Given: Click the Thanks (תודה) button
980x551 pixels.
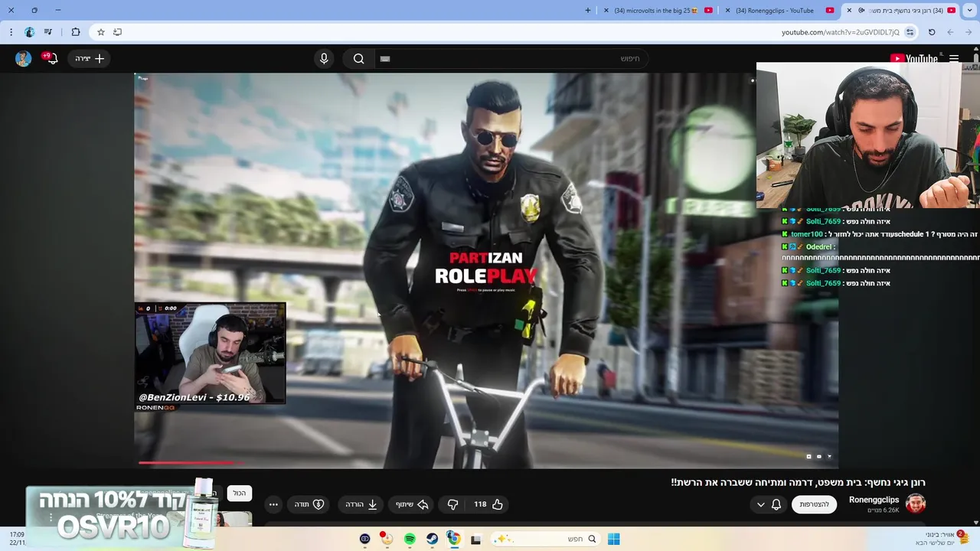Looking at the screenshot, I should point(309,504).
